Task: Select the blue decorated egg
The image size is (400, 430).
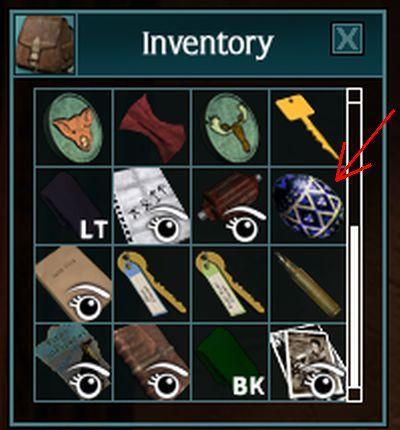Action: click(x=308, y=206)
